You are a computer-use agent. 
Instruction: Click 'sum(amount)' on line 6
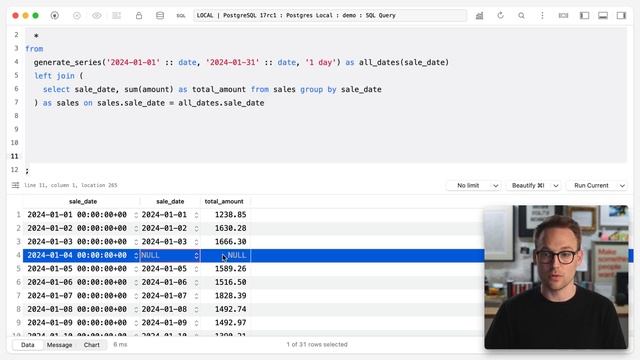click(x=149, y=89)
